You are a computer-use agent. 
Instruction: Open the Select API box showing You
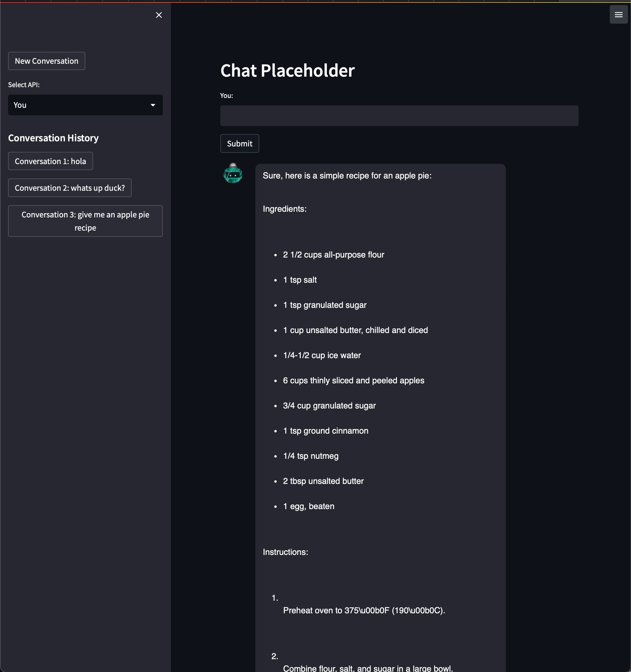click(x=81, y=105)
